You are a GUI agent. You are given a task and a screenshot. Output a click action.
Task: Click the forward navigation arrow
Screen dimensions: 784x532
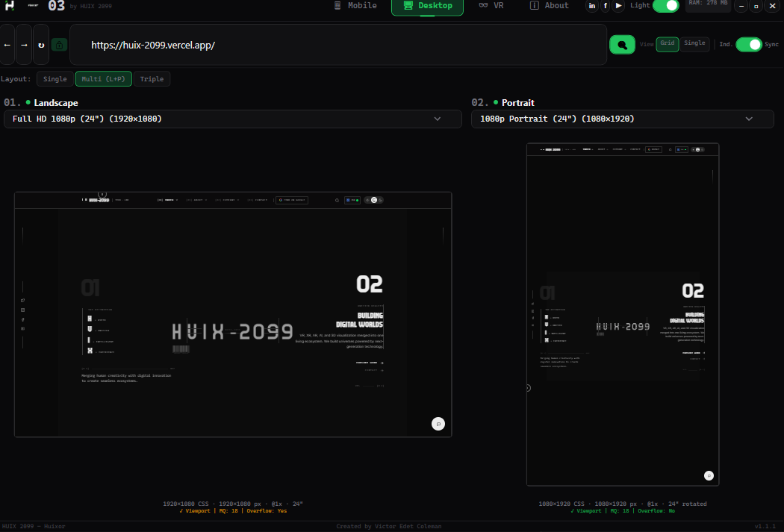(x=24, y=45)
